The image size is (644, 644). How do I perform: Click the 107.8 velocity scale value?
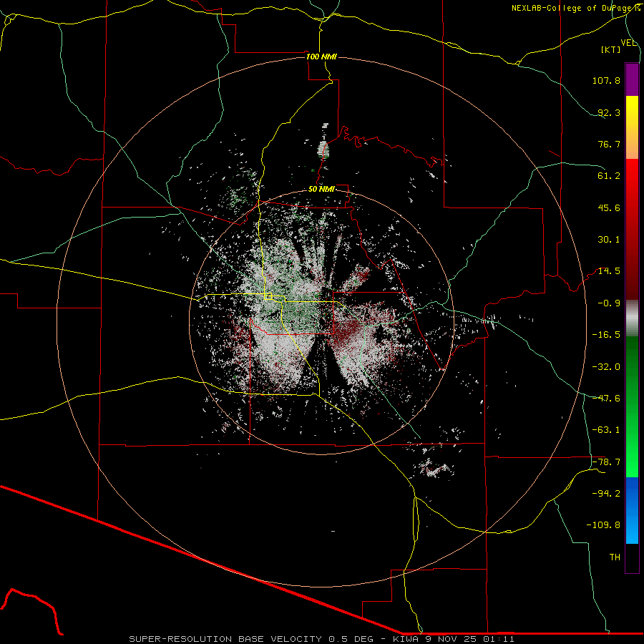tap(606, 80)
